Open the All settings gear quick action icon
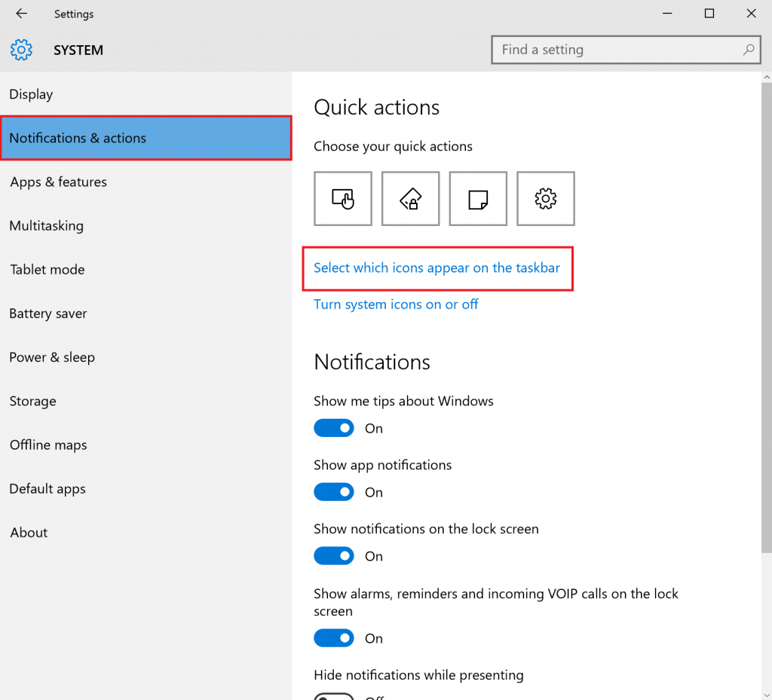Viewport: 772px width, 700px height. coord(545,198)
